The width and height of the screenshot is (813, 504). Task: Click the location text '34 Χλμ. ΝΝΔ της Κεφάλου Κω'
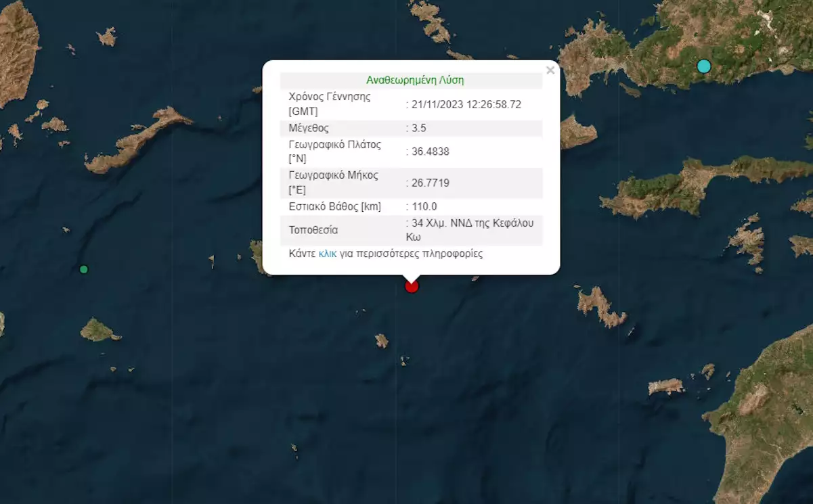coord(473,230)
